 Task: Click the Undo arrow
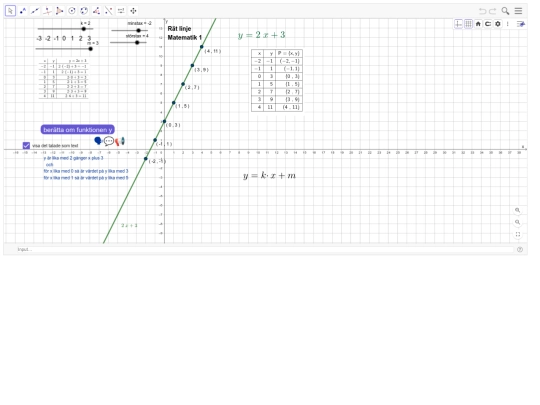[482, 11]
